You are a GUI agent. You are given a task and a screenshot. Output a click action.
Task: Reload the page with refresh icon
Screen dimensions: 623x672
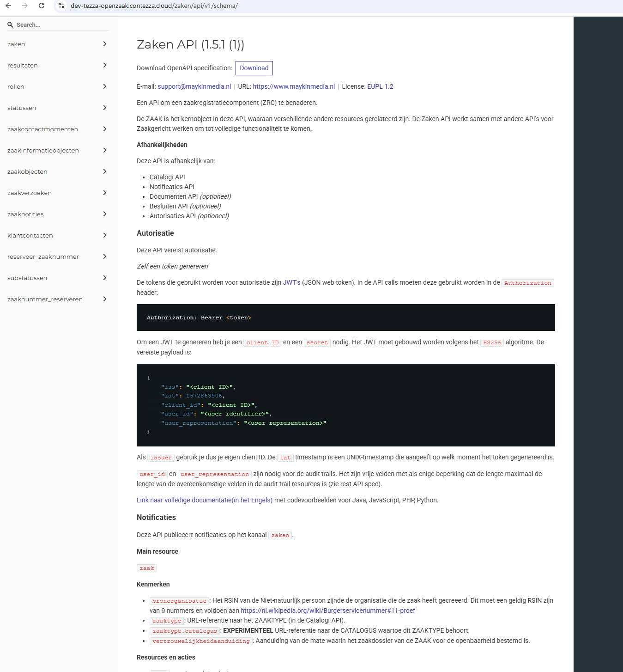(42, 6)
